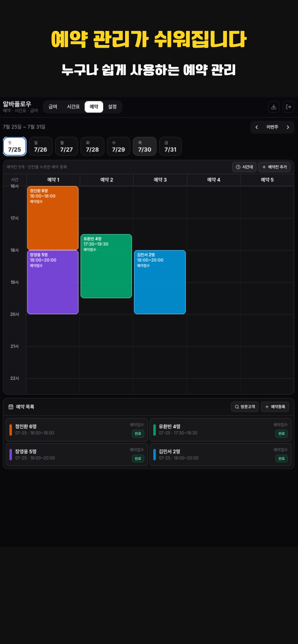Open the orange 정인환 6명 reservation block
This screenshot has height=644, width=298.
pos(53,218)
